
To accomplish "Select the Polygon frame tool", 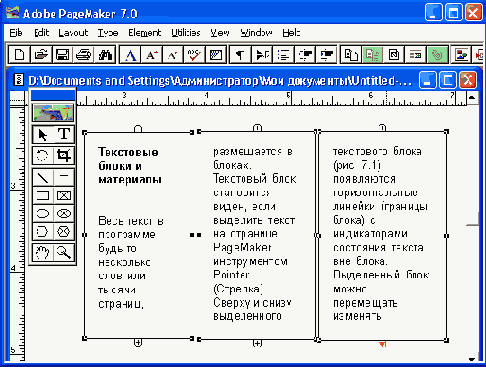I will (64, 231).
